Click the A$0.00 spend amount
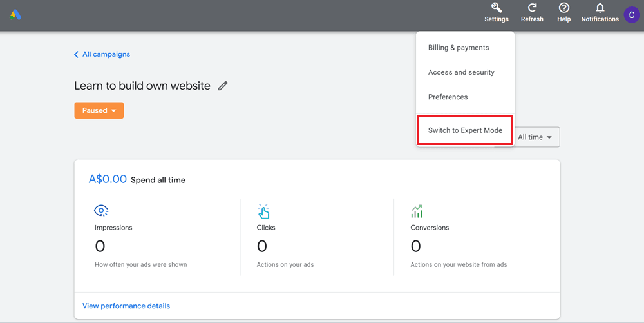644x323 pixels. (x=108, y=180)
